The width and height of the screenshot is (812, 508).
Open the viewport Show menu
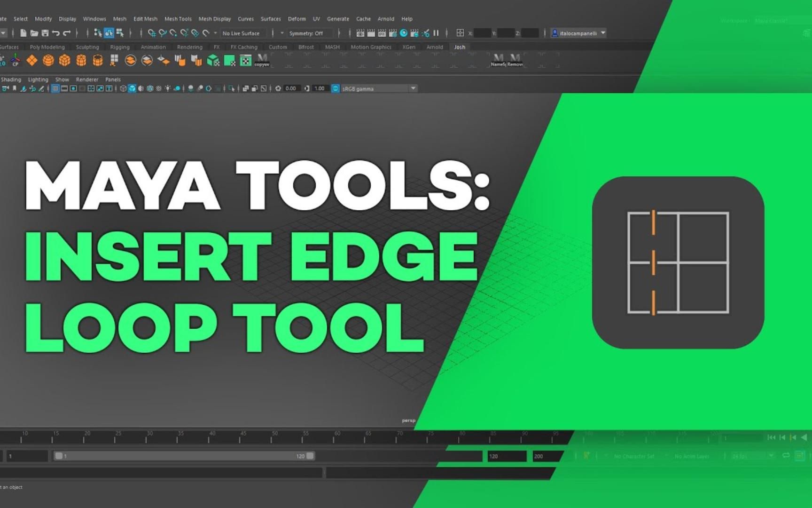pos(62,79)
